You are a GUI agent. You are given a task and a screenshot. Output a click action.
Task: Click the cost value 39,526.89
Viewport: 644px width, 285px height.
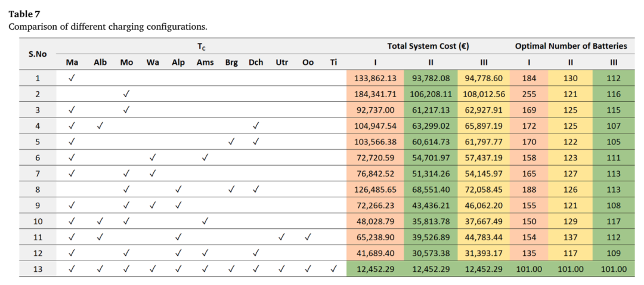tap(431, 237)
